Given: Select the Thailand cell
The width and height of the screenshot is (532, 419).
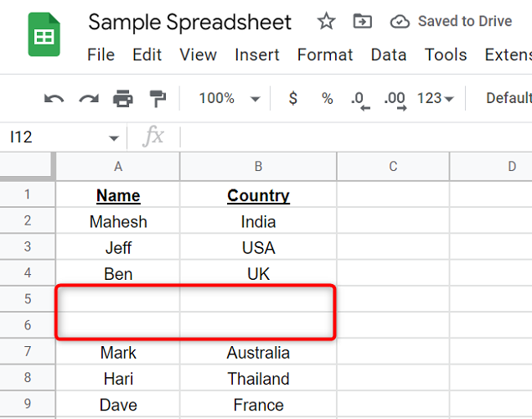Looking at the screenshot, I should pyautogui.click(x=258, y=377).
